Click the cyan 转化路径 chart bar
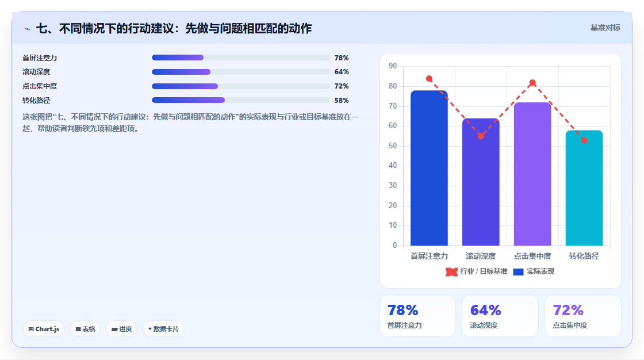 tap(584, 188)
